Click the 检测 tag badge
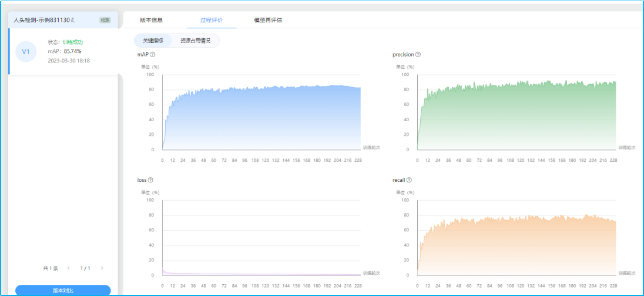This screenshot has height=296, width=644. point(105,20)
